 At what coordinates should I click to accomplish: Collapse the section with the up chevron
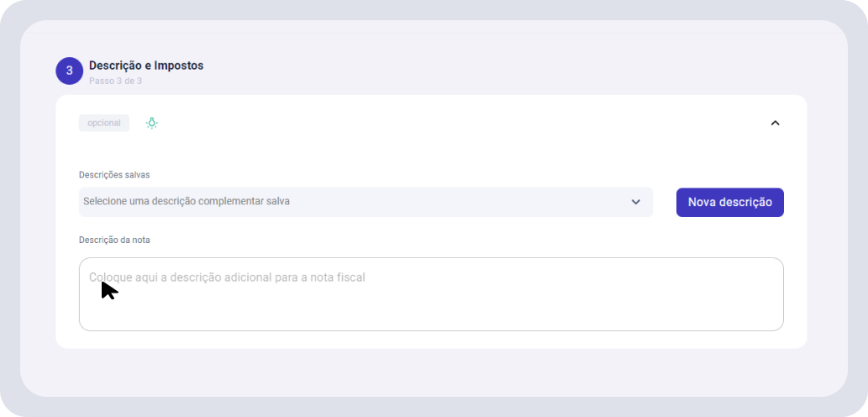(775, 123)
